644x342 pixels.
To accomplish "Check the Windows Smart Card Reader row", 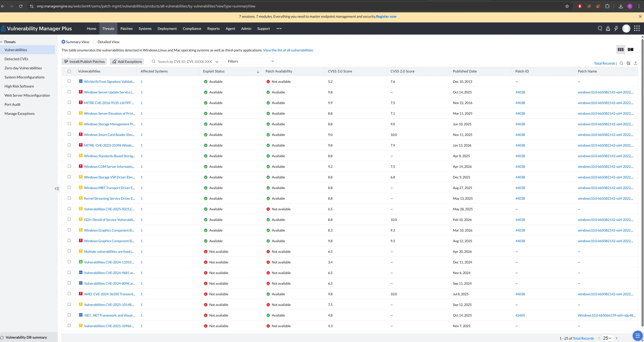I will pyautogui.click(x=69, y=134).
